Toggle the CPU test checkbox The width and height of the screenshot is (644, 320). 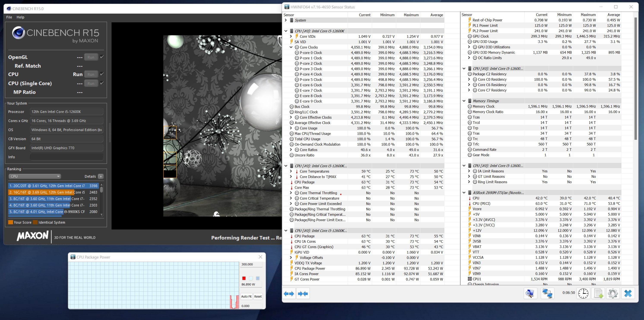102,74
